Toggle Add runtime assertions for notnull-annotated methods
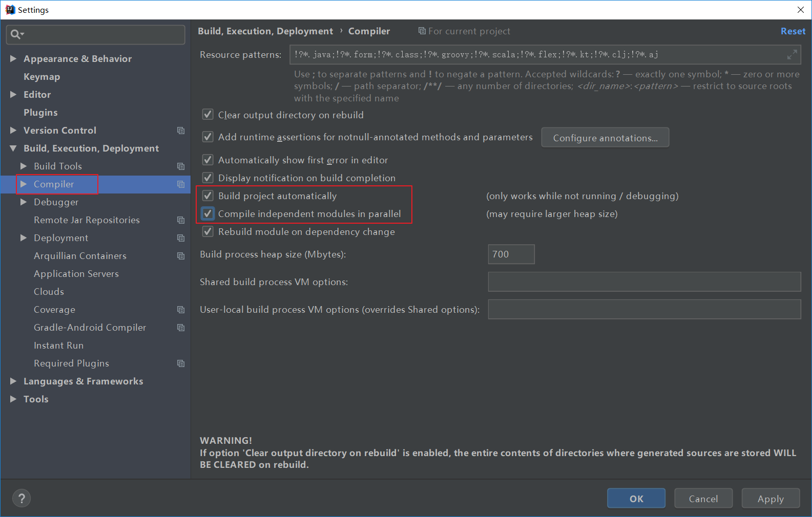The width and height of the screenshot is (812, 517). point(207,137)
